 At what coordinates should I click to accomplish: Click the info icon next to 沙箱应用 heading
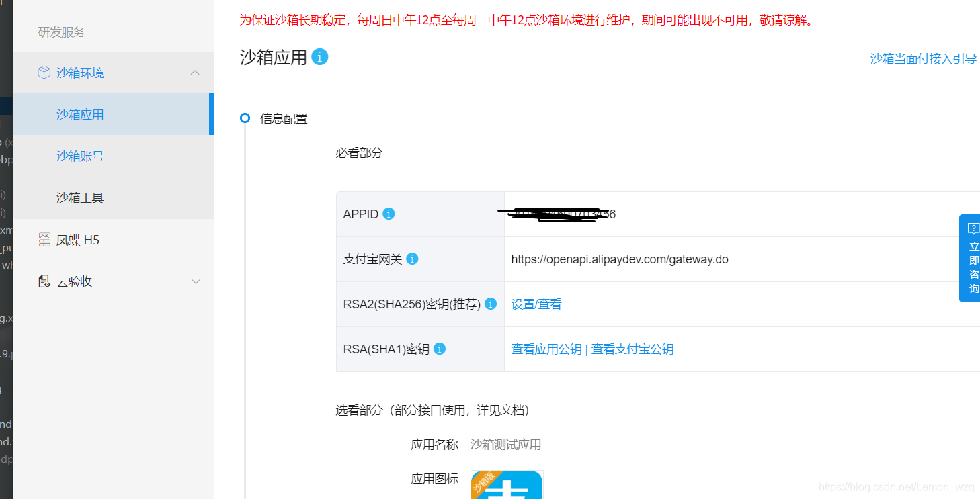click(320, 57)
